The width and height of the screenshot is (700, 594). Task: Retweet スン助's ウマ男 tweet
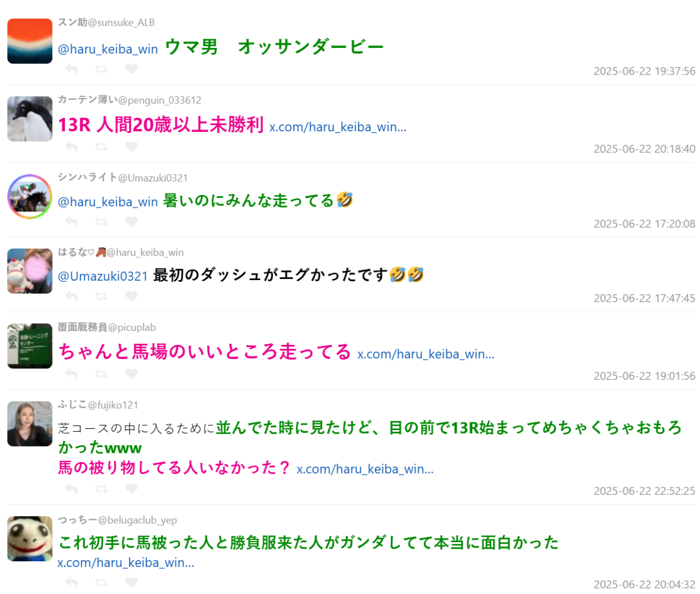point(101,69)
